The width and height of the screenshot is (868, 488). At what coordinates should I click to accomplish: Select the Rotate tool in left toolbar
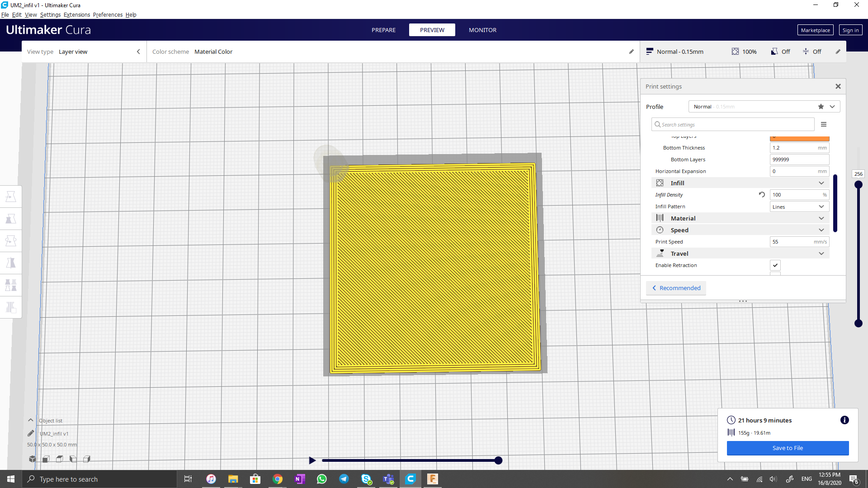pyautogui.click(x=11, y=241)
